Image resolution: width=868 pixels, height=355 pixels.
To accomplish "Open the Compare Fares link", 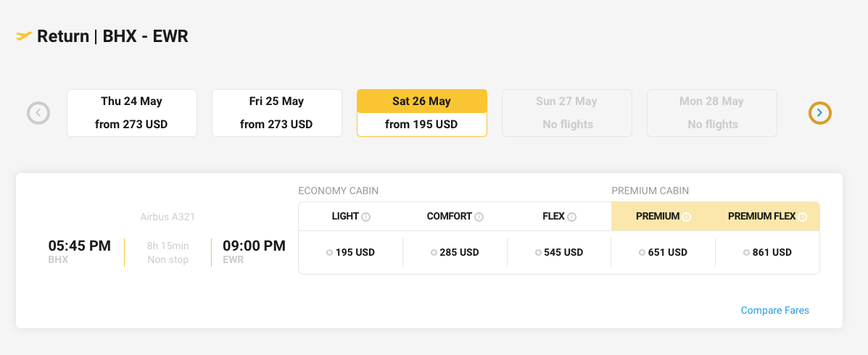I will click(x=774, y=310).
